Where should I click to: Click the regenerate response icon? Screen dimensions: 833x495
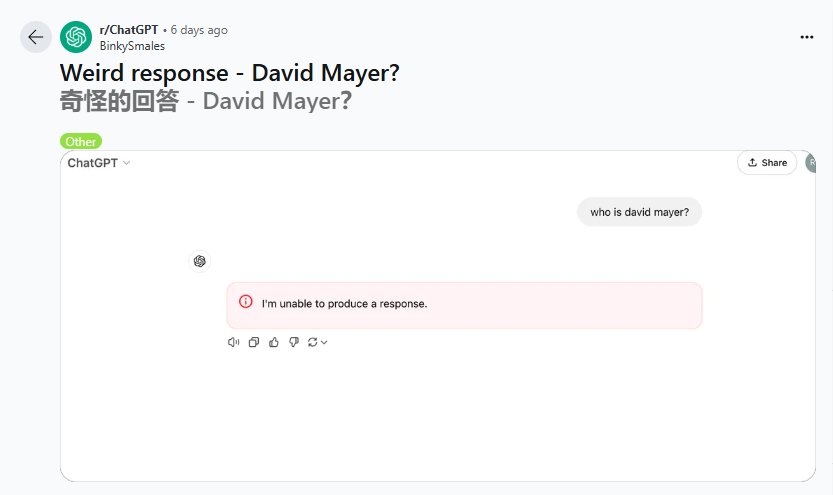(313, 342)
